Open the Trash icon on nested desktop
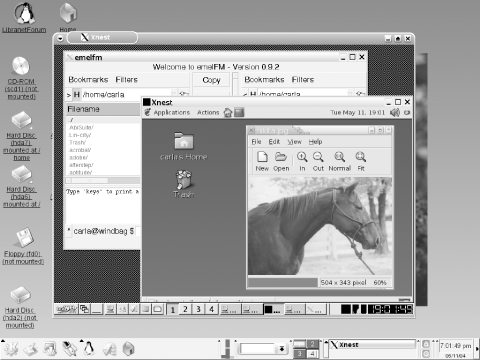Viewport: 481px width, 360px height. [184, 184]
